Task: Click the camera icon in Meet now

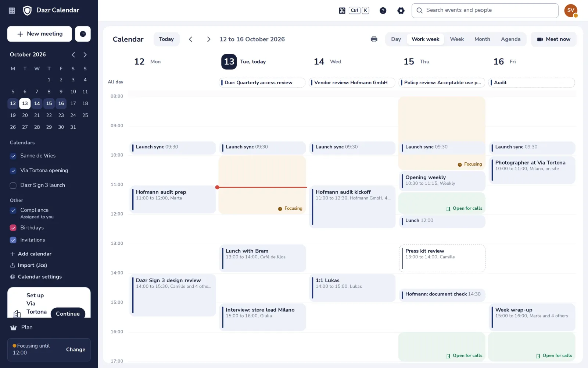Action: coord(540,39)
